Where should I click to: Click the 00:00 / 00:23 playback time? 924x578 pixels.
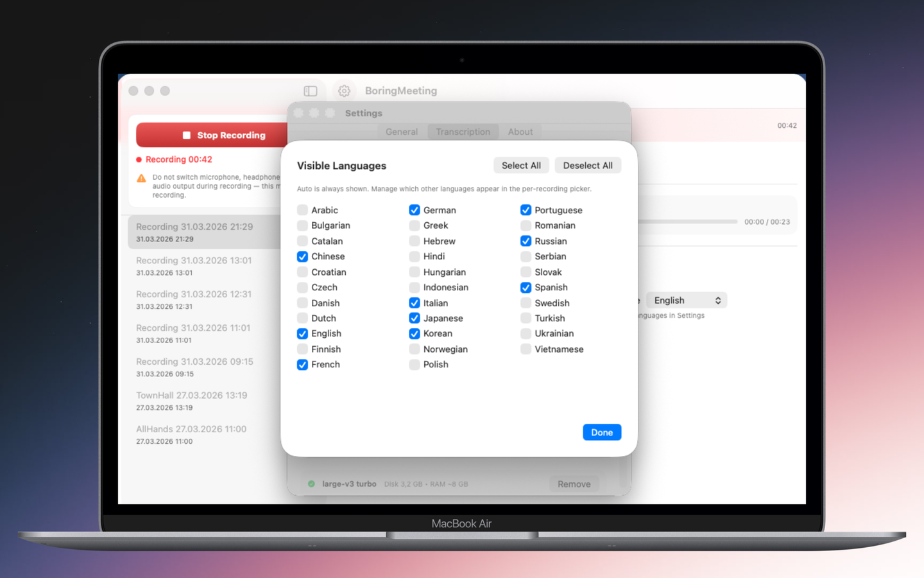tap(767, 222)
